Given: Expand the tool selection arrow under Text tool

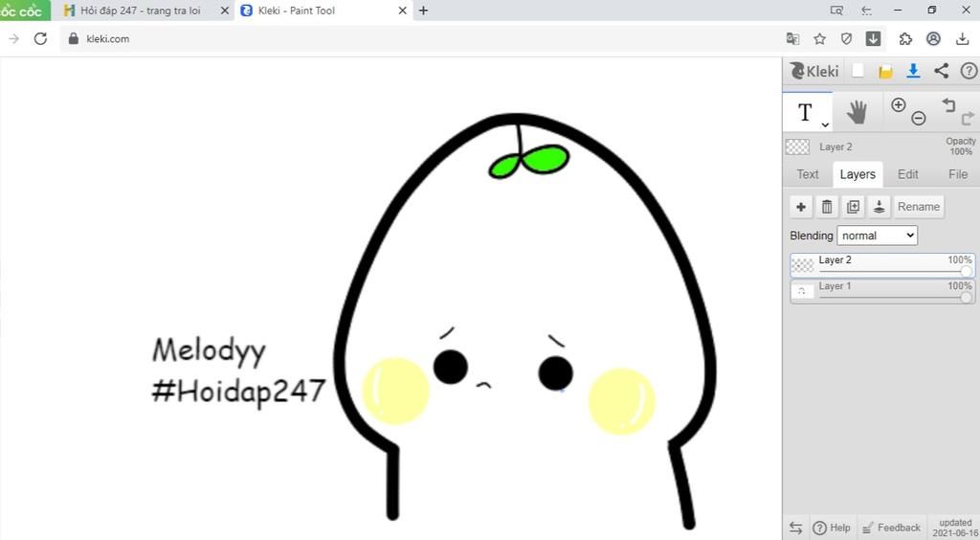Looking at the screenshot, I should (825, 125).
